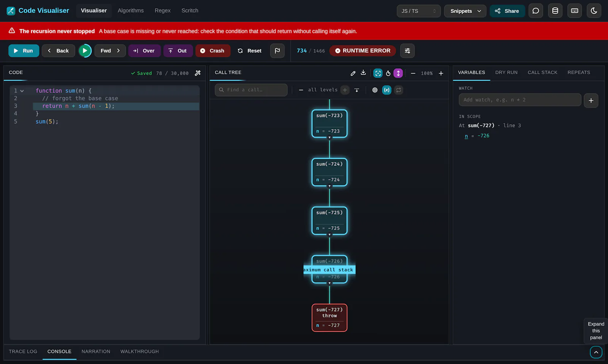
Task: Toggle the flame heat-map icon
Action: click(388, 73)
